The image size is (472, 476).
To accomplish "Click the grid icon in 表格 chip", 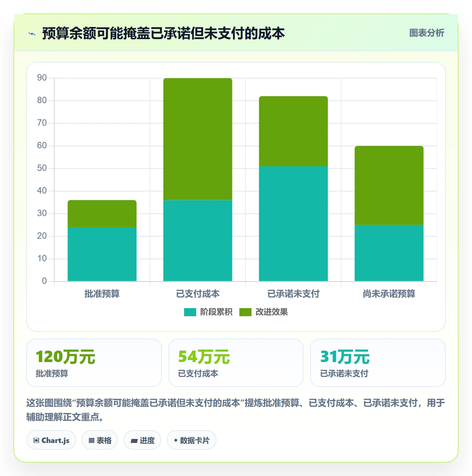I will click(91, 440).
